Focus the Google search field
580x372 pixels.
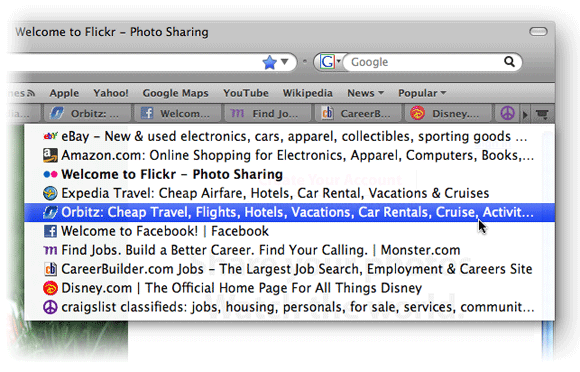[424, 62]
